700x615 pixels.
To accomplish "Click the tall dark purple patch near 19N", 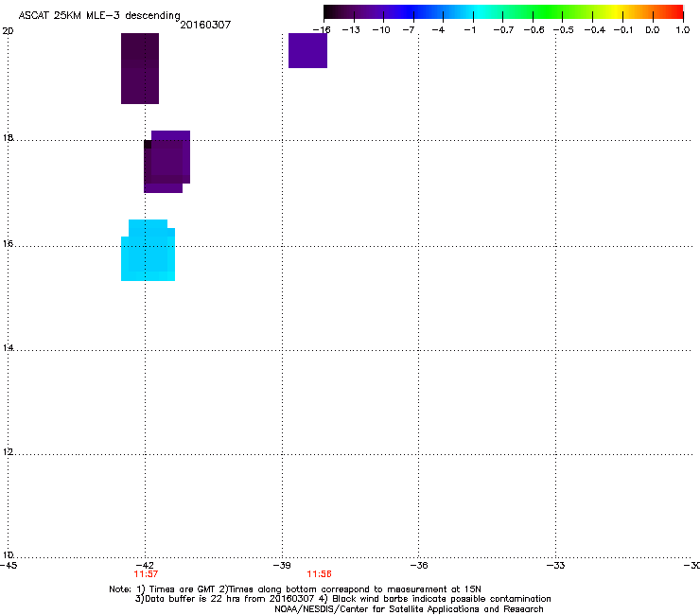I will (x=140, y=68).
